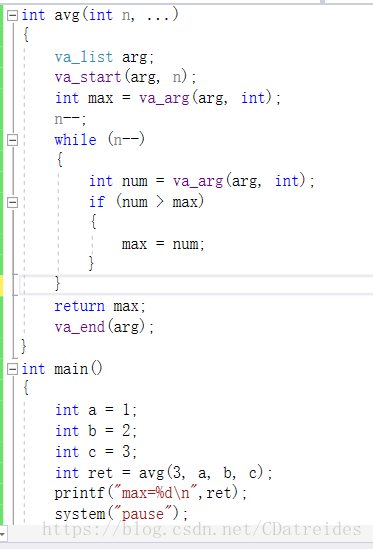This screenshot has width=373, height=549.
Task: Click the 'if (num > max)' condition text
Action: (146, 202)
